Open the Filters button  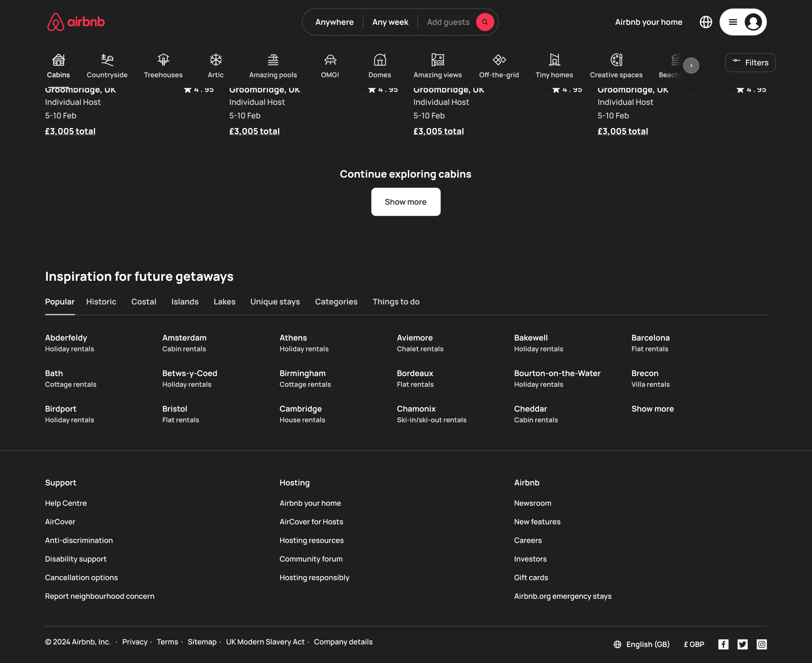pos(750,63)
